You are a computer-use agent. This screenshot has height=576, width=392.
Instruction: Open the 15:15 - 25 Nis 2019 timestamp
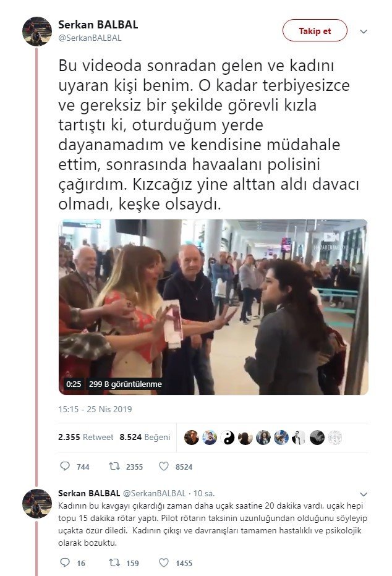[x=95, y=409]
